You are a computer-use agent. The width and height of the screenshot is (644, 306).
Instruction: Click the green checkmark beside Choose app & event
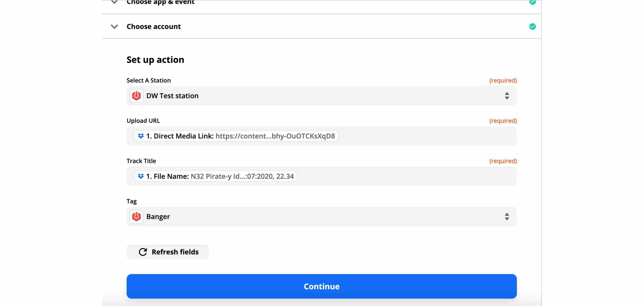532,2
